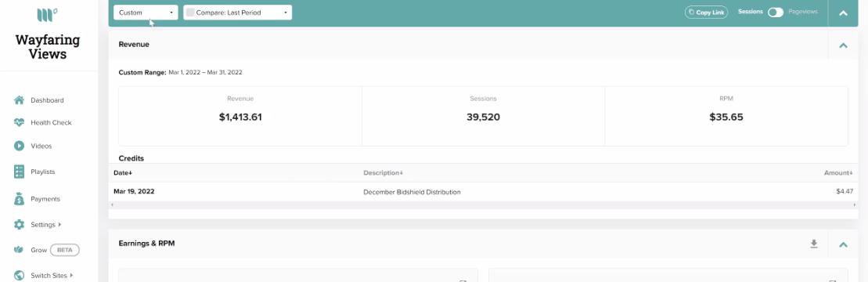Expand the Switch Sites submenu arrow
868x282 pixels.
pyautogui.click(x=71, y=276)
